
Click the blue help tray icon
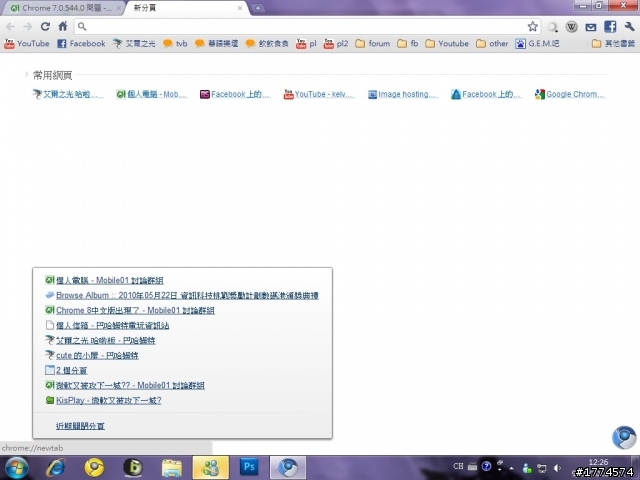(486, 466)
